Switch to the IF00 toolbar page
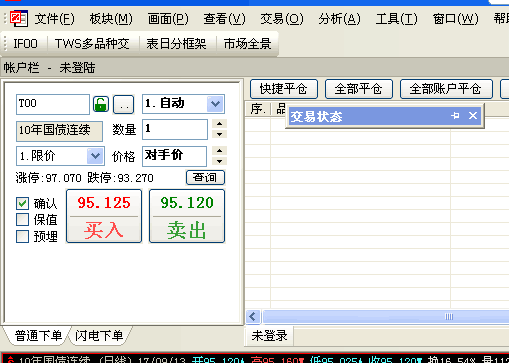This screenshot has width=509, height=363. coord(26,44)
